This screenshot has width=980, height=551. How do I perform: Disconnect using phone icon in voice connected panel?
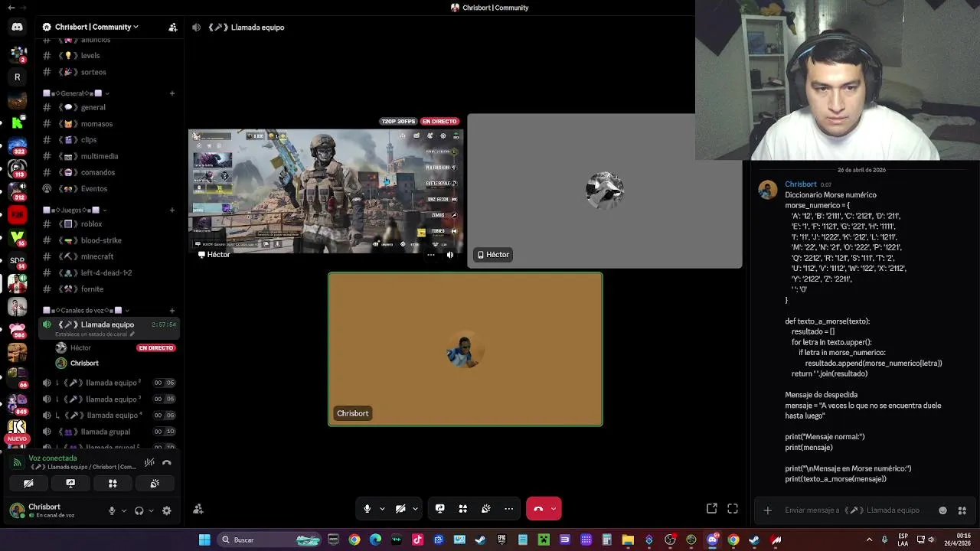167,462
